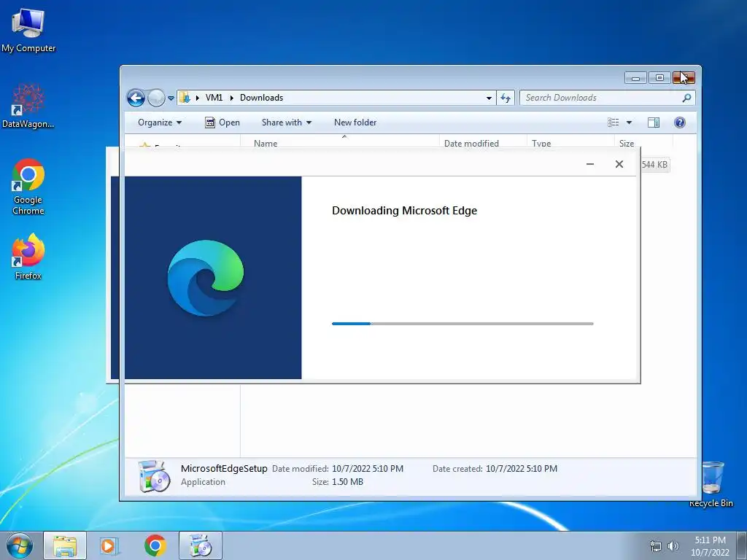The height and width of the screenshot is (560, 747).
Task: Toggle the preview pane
Action: click(654, 122)
